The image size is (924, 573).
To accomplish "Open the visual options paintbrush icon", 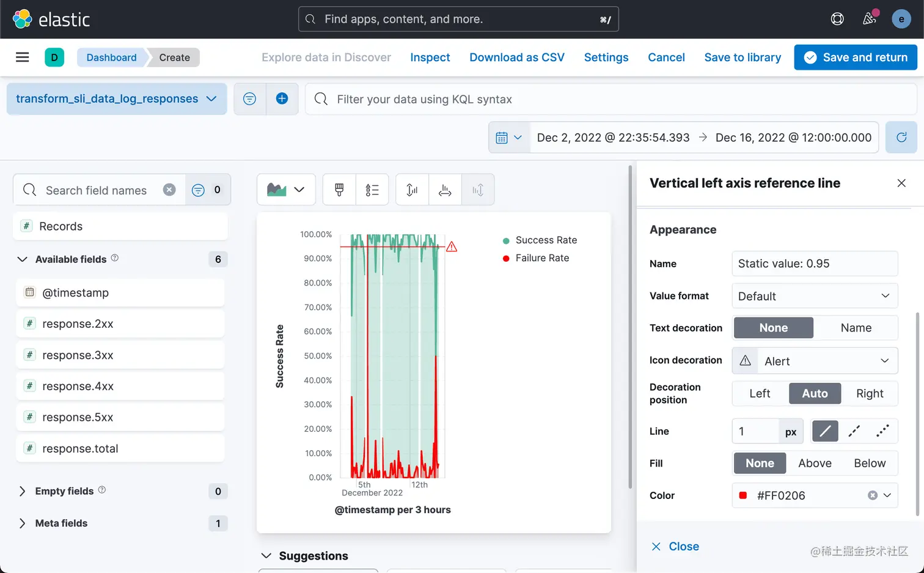I will (339, 190).
